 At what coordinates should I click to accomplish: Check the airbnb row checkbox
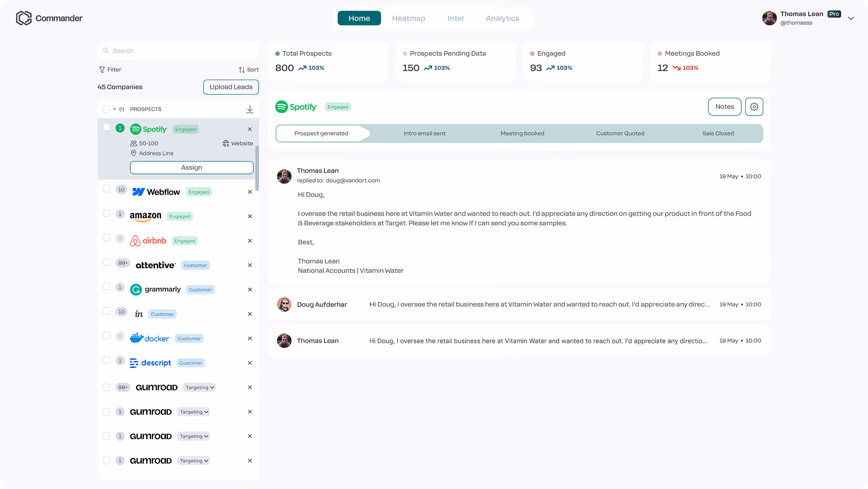point(106,237)
